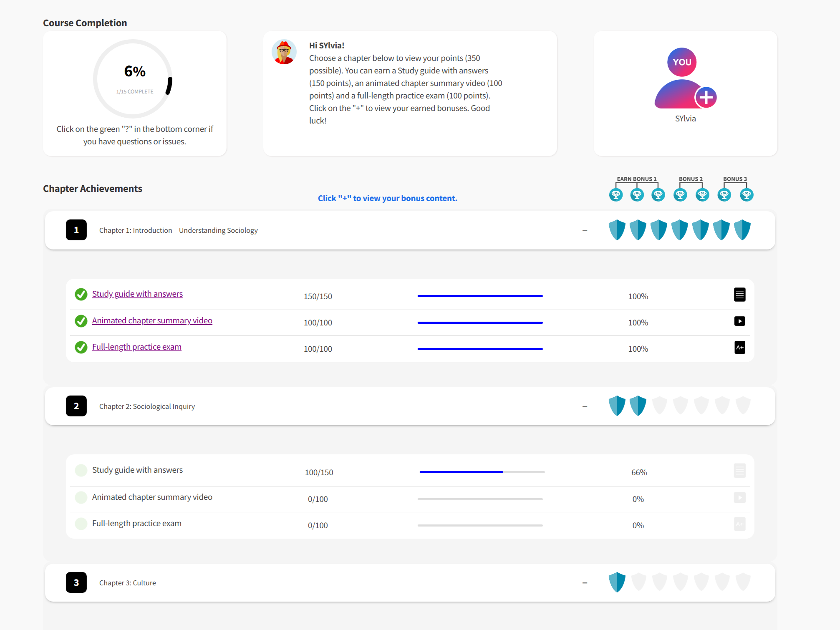Screen dimensions: 840x630
Task: Click 'Click "+" to view your bonus content' text
Action: (x=388, y=198)
